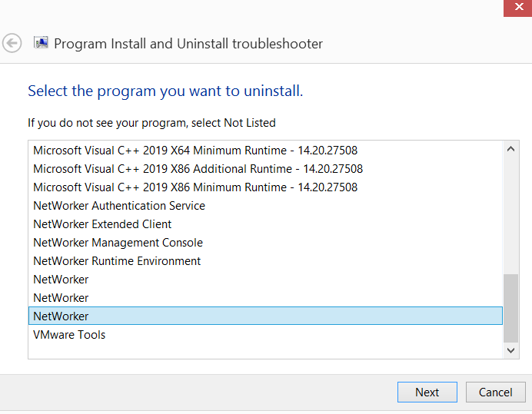This screenshot has height=414, width=532.
Task: Select NetWorker Authentication Service
Action: [x=119, y=206]
